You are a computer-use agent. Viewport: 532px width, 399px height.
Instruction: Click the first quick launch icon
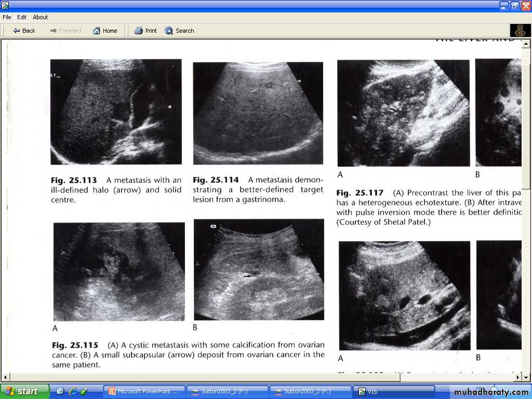pos(61,391)
